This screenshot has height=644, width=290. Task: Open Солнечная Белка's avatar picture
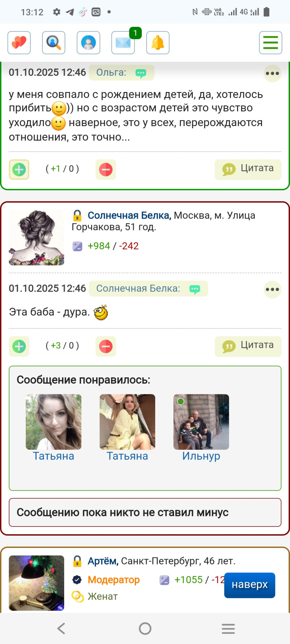click(37, 237)
